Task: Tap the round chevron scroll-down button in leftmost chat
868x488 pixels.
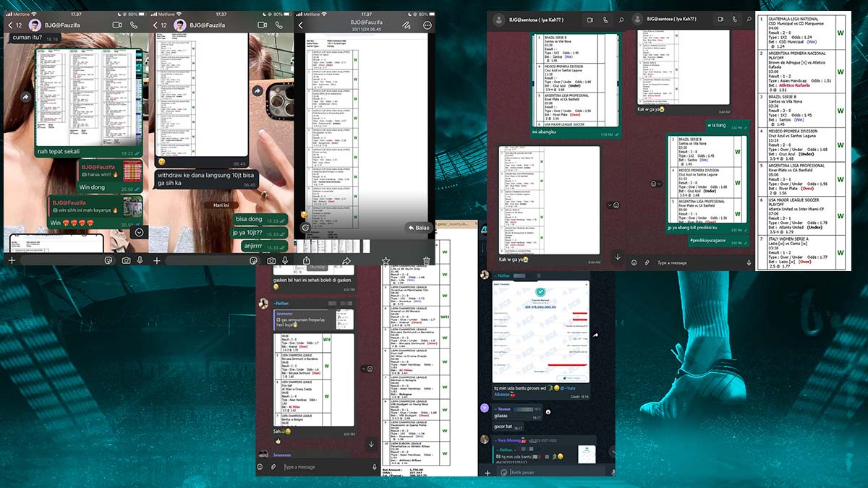Action: coord(139,232)
